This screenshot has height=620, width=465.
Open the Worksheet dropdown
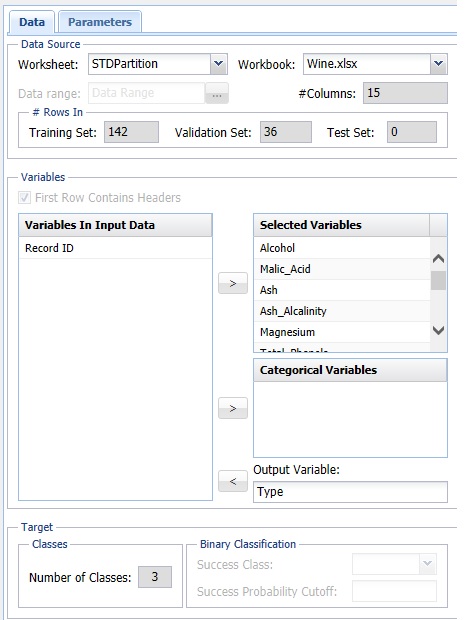(x=218, y=64)
